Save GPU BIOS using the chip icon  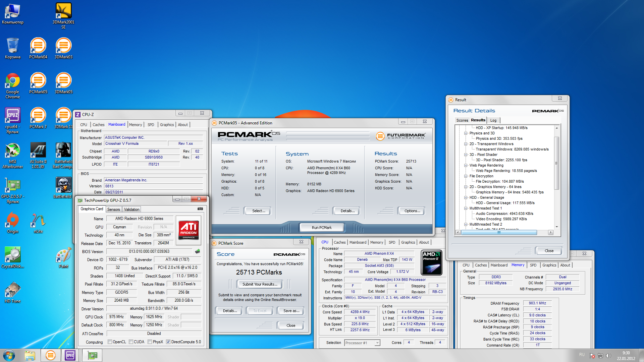coord(198,251)
